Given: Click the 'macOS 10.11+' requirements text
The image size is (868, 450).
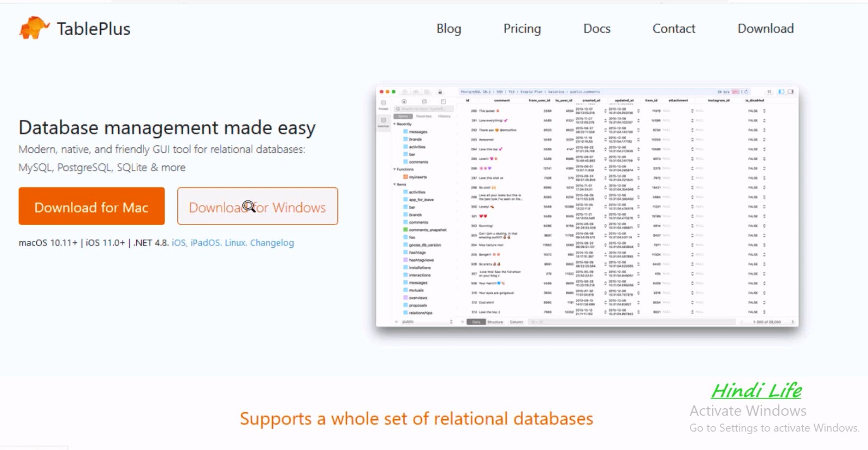Looking at the screenshot, I should (48, 243).
